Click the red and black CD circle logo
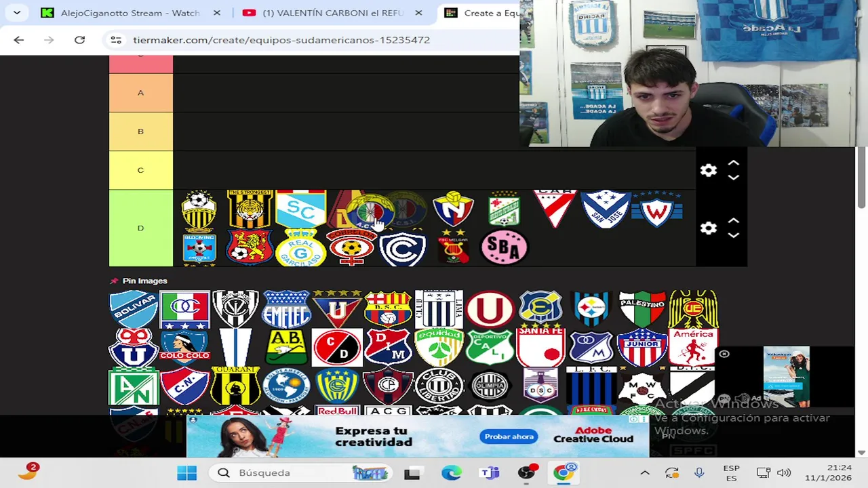This screenshot has height=488, width=868. (x=337, y=348)
